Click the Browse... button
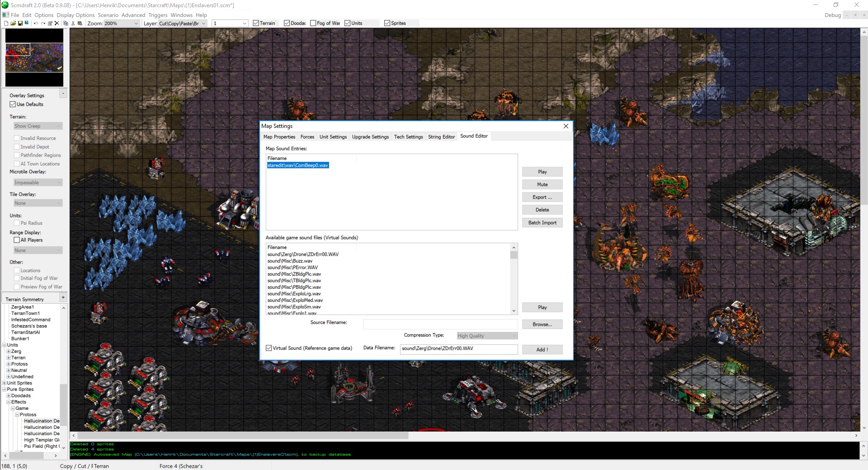868x470 pixels. pos(542,324)
